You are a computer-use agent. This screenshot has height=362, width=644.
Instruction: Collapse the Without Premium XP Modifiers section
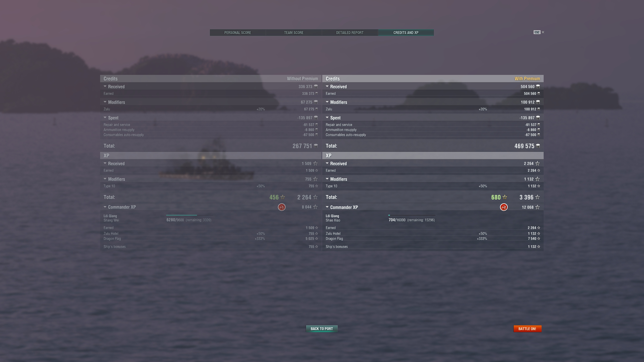(x=105, y=179)
